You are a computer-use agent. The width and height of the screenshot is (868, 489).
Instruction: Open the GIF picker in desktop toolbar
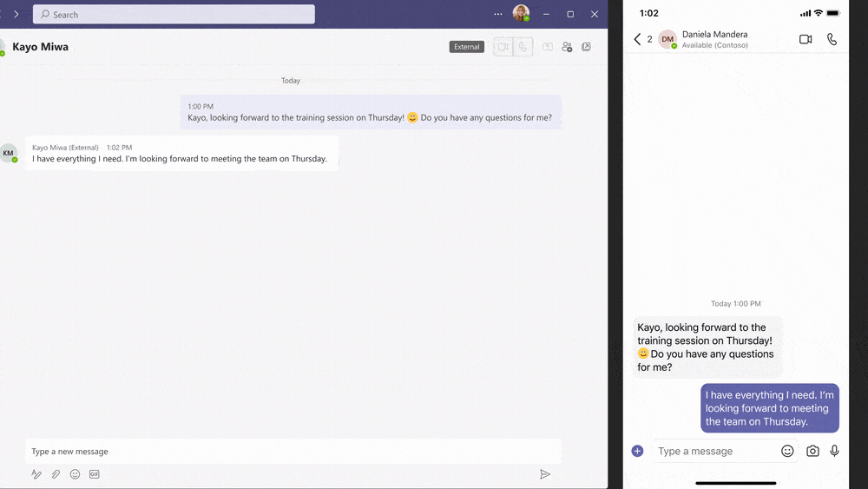95,474
